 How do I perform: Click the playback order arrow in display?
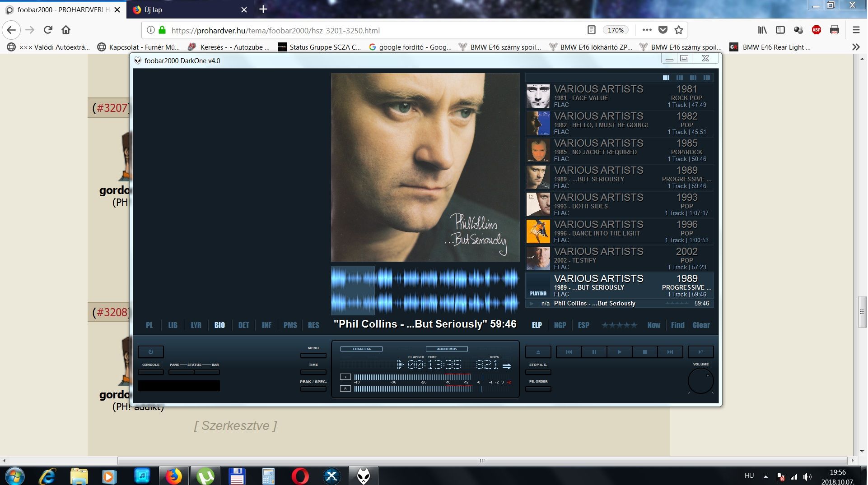(x=507, y=366)
